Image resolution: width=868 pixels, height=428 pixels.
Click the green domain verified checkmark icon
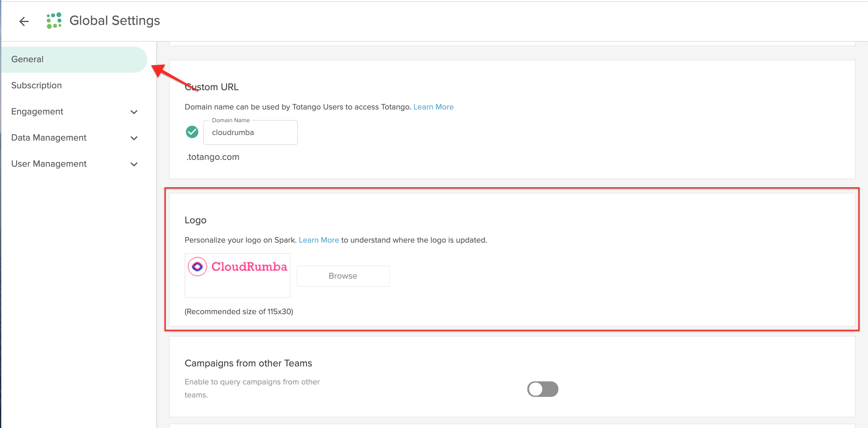192,132
